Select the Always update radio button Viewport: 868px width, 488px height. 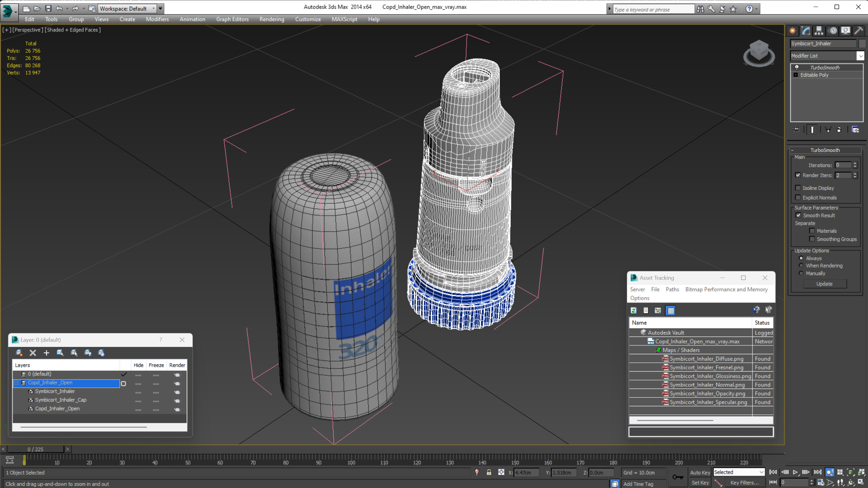pos(801,258)
